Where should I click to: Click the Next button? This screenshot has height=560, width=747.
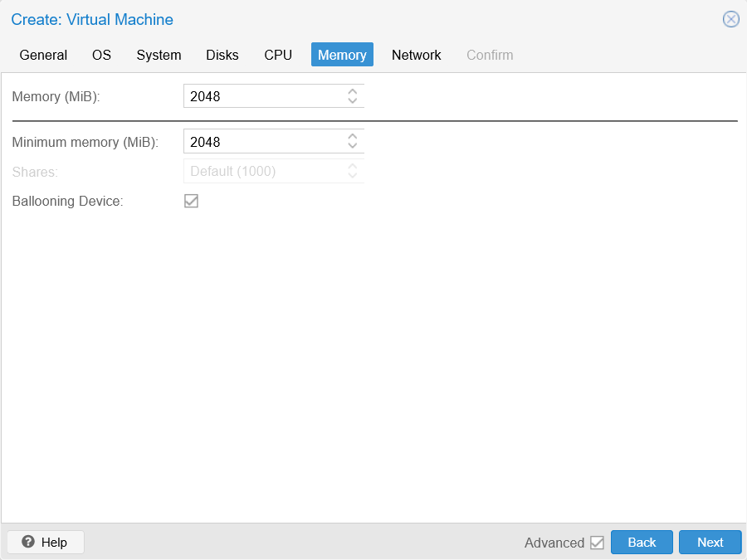coord(710,542)
